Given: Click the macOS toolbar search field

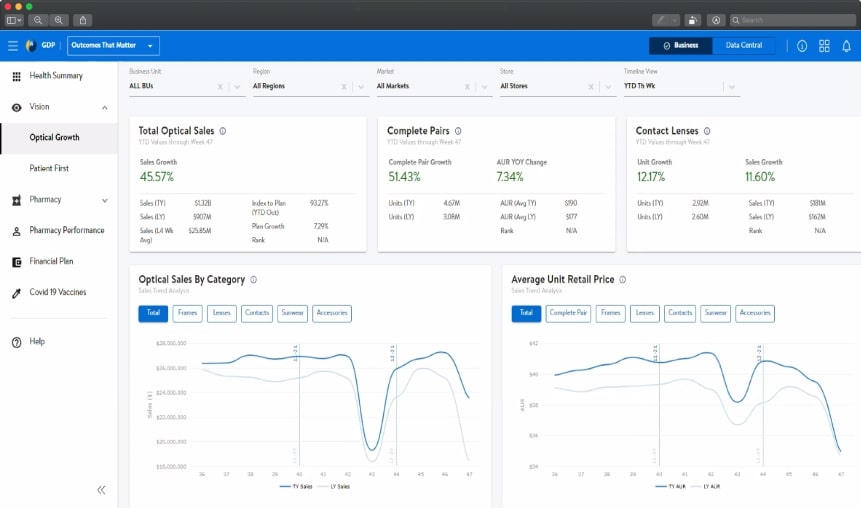Looking at the screenshot, I should pyautogui.click(x=790, y=19).
